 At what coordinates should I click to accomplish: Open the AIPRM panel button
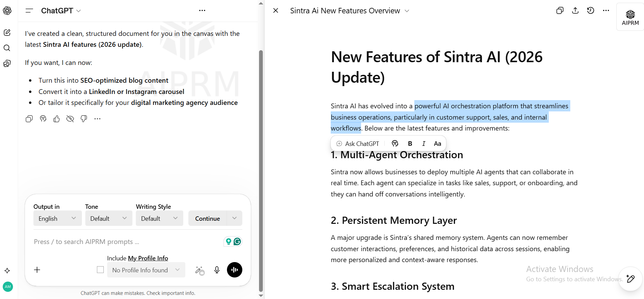(630, 17)
